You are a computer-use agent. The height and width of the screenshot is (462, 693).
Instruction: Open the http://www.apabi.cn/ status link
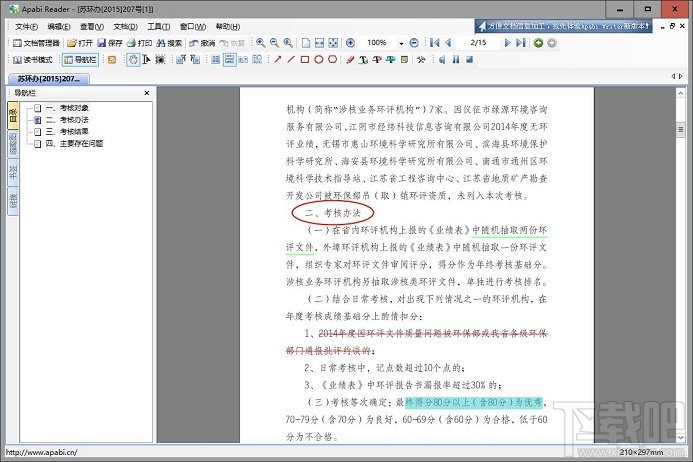tap(42, 452)
